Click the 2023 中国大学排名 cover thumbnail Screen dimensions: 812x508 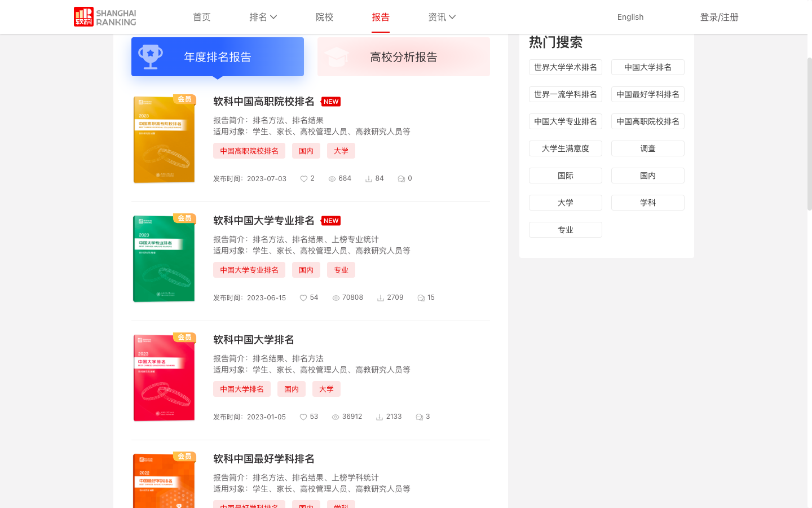coord(164,377)
